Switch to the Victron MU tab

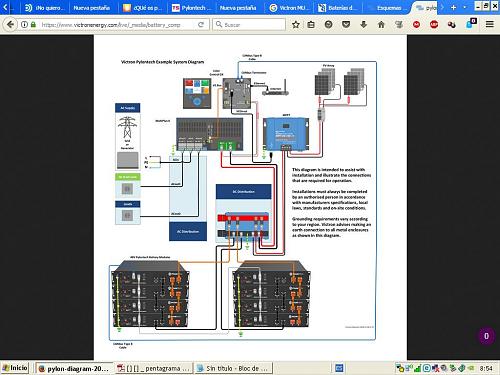289,8
